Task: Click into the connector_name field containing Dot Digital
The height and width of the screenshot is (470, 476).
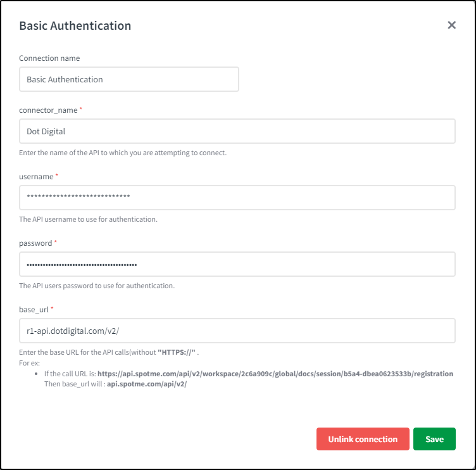Action: [237, 131]
